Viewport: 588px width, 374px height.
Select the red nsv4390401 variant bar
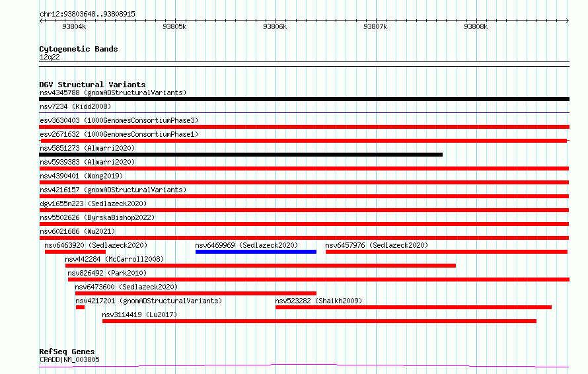[x=304, y=182]
